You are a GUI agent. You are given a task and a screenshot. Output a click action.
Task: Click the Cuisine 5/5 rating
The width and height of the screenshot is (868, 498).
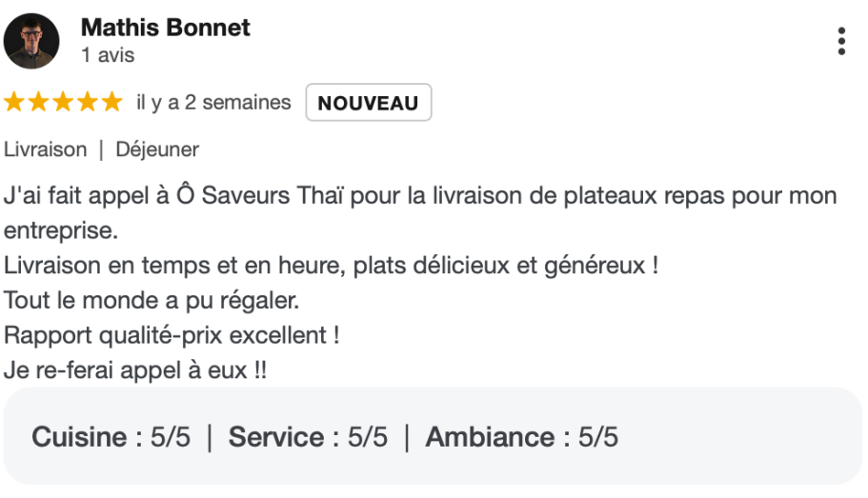click(x=111, y=437)
